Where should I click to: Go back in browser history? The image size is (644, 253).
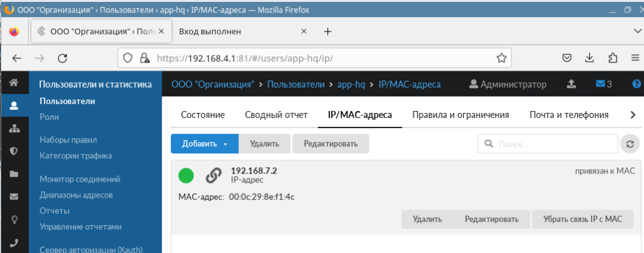click(17, 58)
